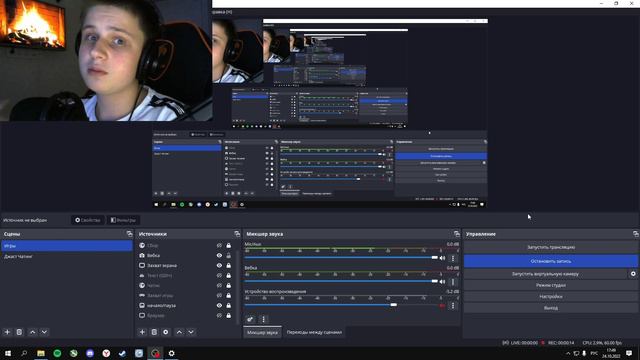Mute the Вебка audio channel
This screenshot has width=640, height=360.
tap(442, 282)
